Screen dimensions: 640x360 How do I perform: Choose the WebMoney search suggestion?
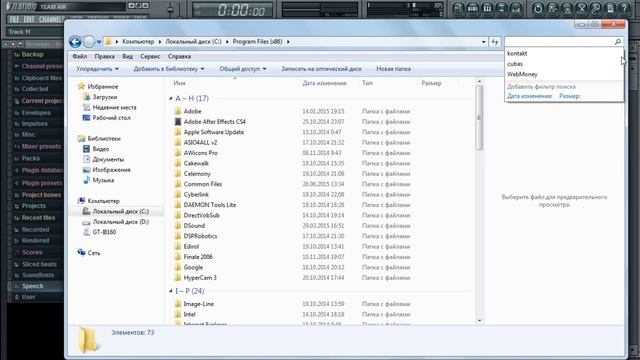tap(563, 74)
